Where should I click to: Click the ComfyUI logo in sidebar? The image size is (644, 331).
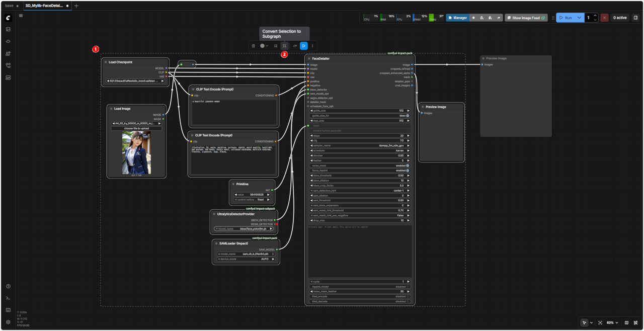[x=8, y=18]
